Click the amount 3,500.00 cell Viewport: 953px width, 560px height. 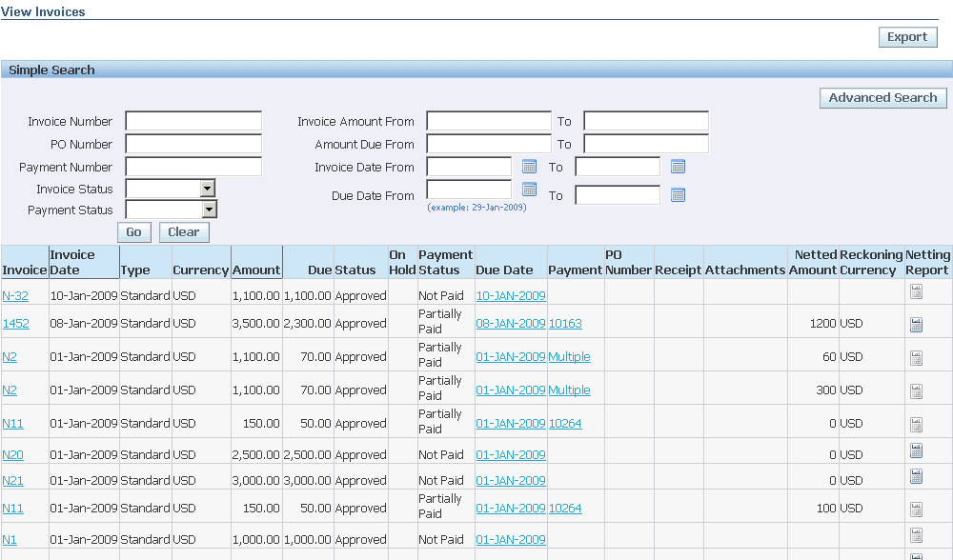(x=255, y=323)
